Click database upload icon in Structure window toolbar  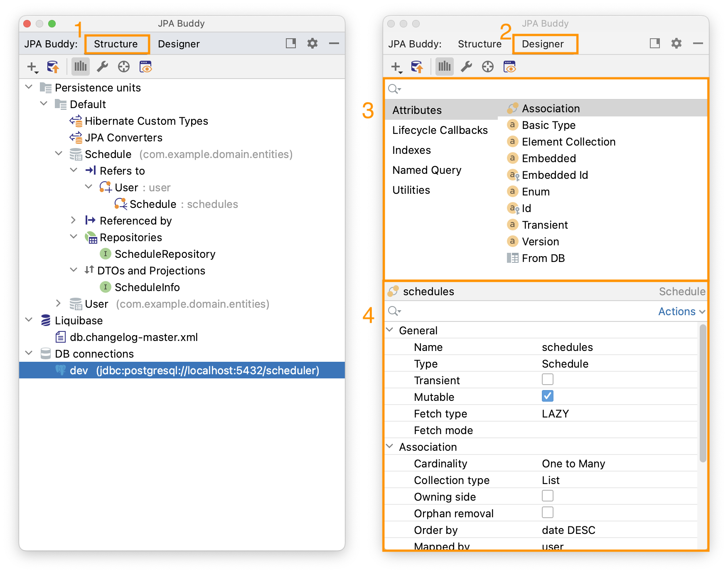[53, 67]
